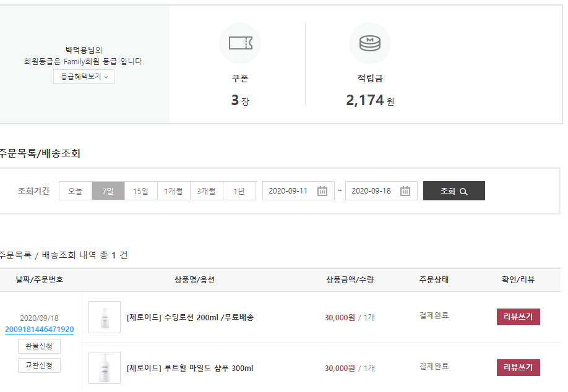Open the end date calendar icon
The height and width of the screenshot is (392, 568).
(x=405, y=191)
